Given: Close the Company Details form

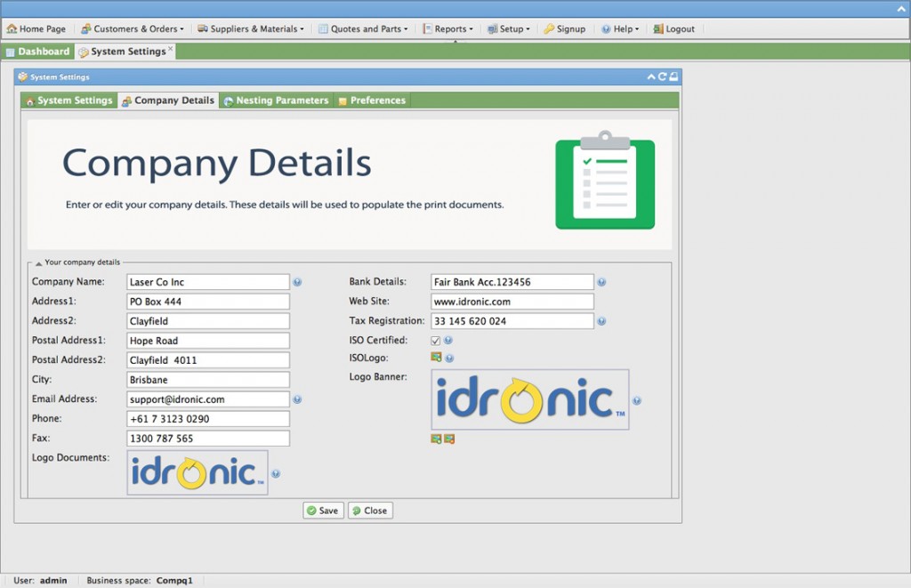Looking at the screenshot, I should pyautogui.click(x=370, y=510).
